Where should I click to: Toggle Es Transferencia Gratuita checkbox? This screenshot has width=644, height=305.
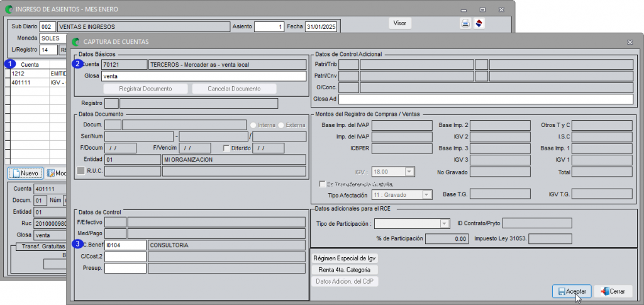tap(322, 184)
